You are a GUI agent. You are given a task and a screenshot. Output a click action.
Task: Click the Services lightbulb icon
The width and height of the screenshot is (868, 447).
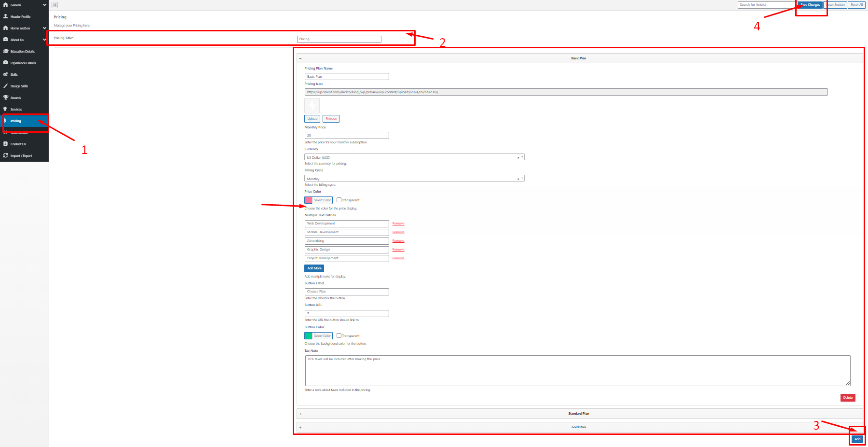point(5,109)
